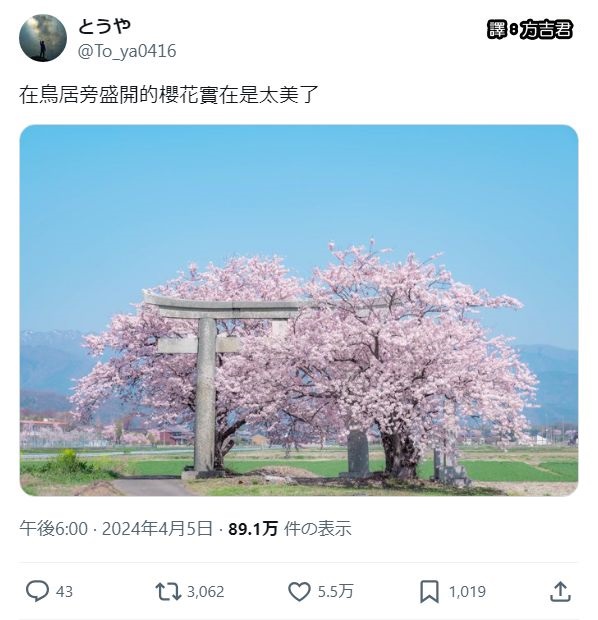Open the share upload arrow icon
The width and height of the screenshot is (598, 620).
(x=560, y=592)
